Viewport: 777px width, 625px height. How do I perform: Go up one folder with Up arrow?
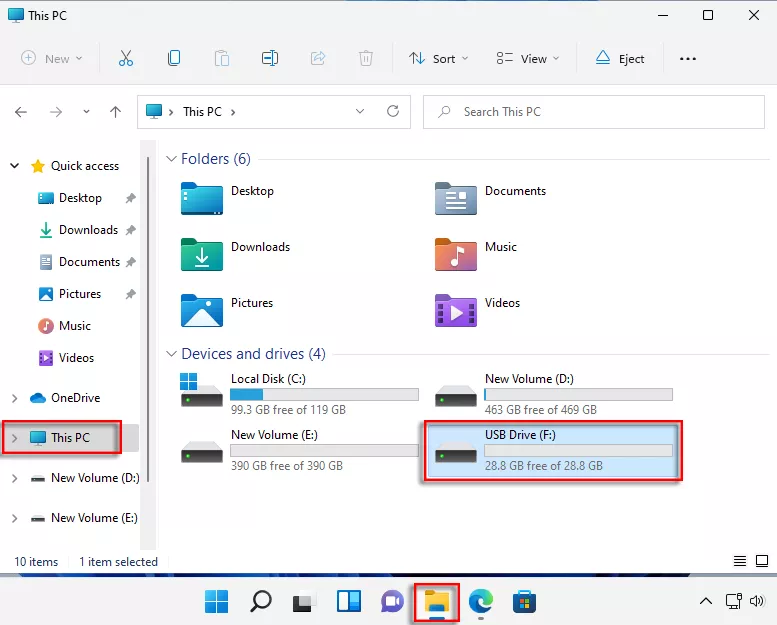pyautogui.click(x=115, y=112)
